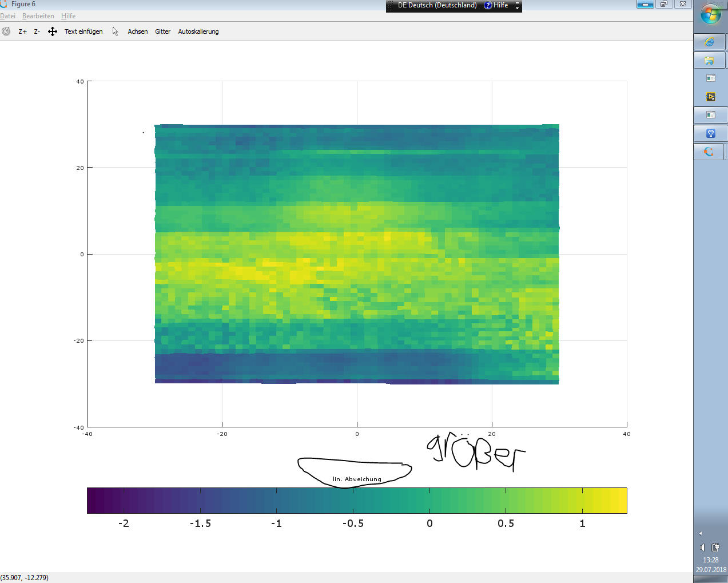Click the Text einfügen button
The height and width of the screenshot is (583, 728).
(x=83, y=31)
